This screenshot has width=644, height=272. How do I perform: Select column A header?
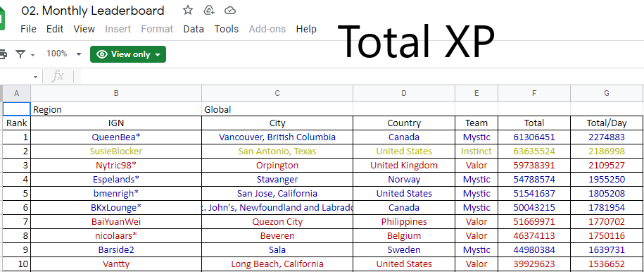pyautogui.click(x=16, y=94)
